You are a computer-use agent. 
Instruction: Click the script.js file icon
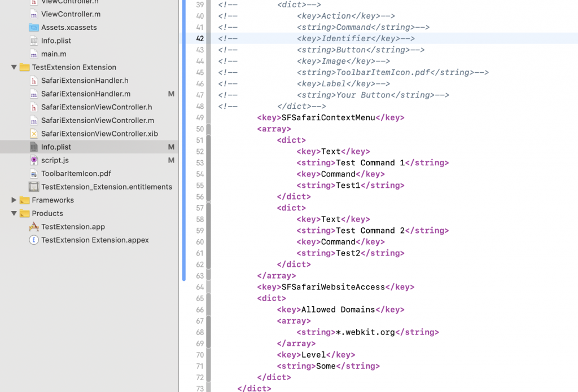35,160
